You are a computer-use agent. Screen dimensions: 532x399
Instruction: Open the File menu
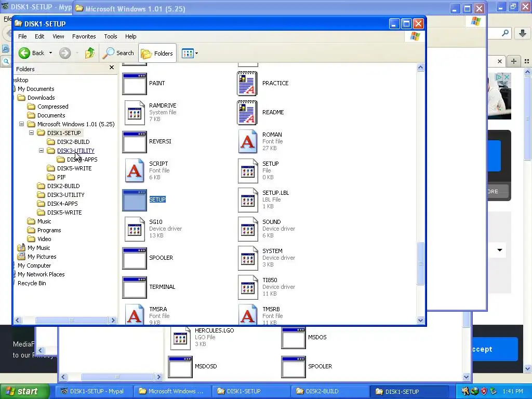(x=22, y=36)
